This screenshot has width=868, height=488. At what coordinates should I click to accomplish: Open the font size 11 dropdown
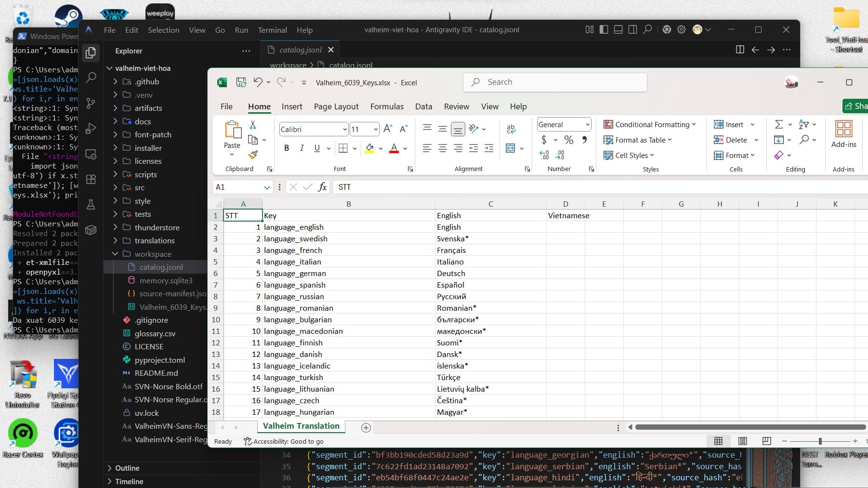[376, 129]
